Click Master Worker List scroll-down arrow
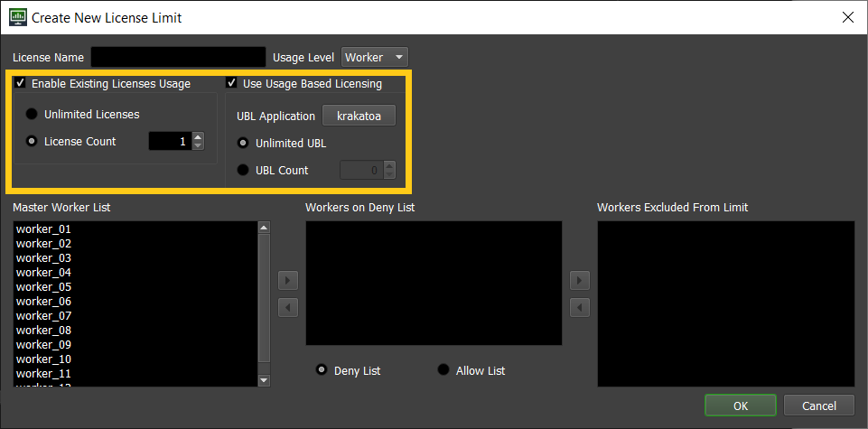Screen dimensions: 868x429 pos(264,380)
